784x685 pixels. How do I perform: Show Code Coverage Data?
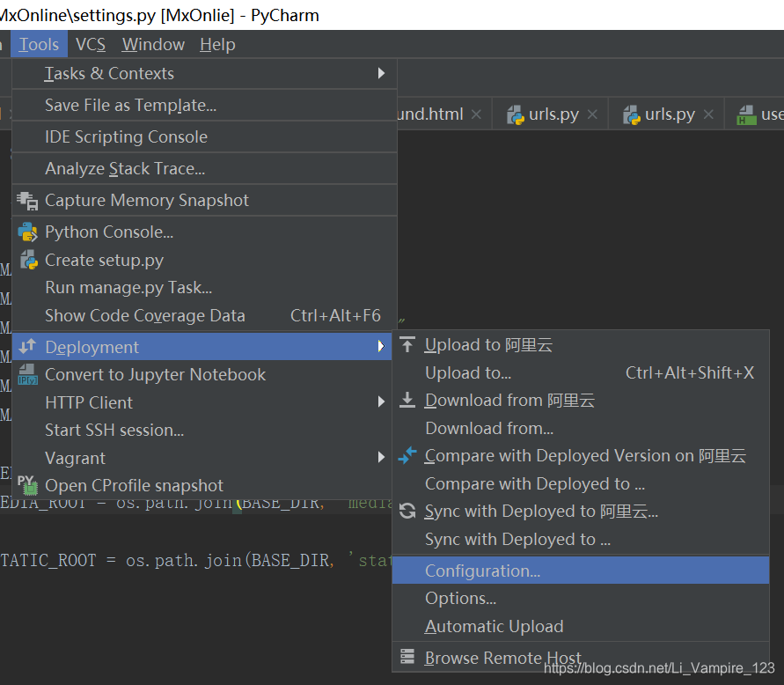coord(204,316)
